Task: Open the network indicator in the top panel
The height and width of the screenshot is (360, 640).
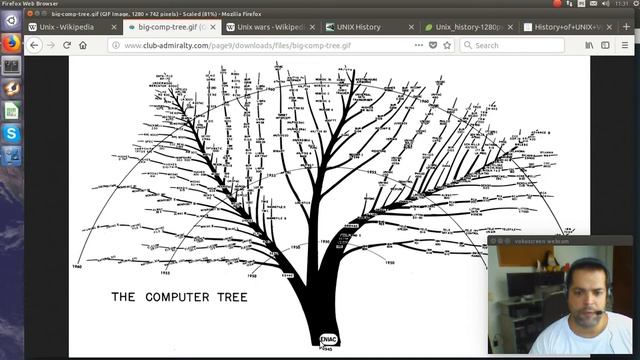Action: click(x=569, y=3)
